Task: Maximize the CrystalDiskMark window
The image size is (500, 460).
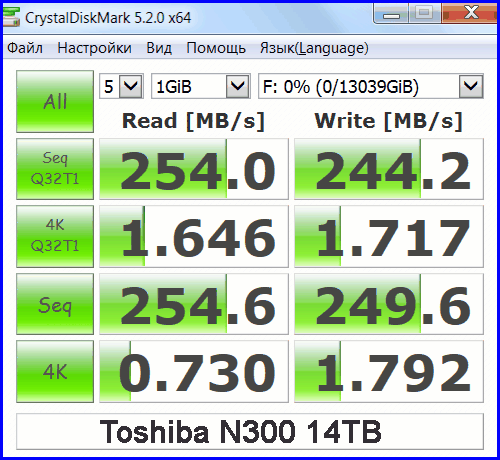Action: pos(424,13)
